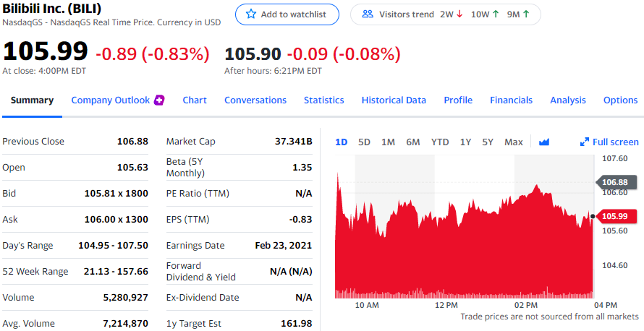Viewport: 644px width, 331px height.
Task: Open the Options tab
Action: [x=620, y=100]
